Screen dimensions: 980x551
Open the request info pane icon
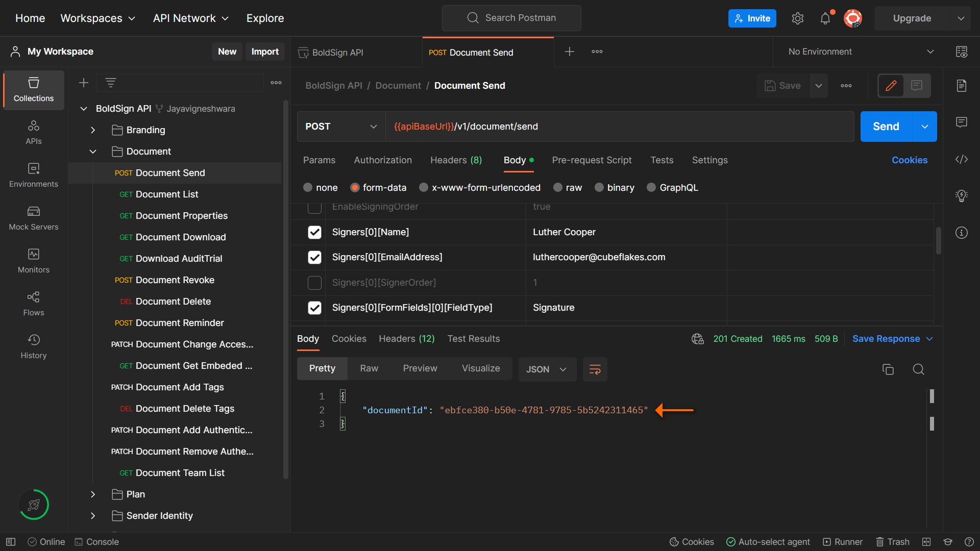point(962,233)
